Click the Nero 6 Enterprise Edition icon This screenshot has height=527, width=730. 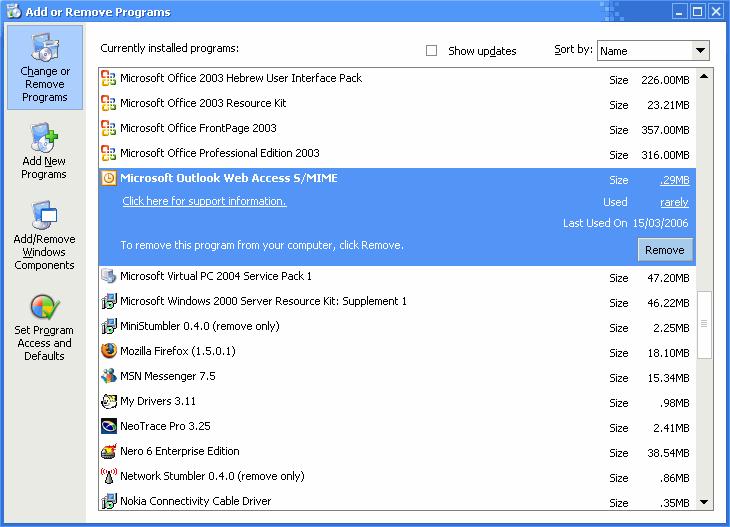click(x=109, y=451)
